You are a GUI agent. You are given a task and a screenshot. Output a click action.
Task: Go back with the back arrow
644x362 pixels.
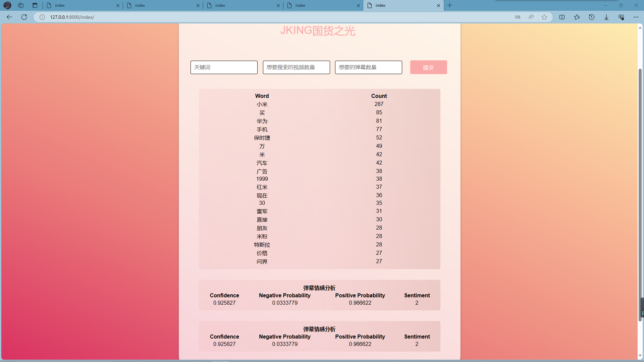[x=9, y=17]
